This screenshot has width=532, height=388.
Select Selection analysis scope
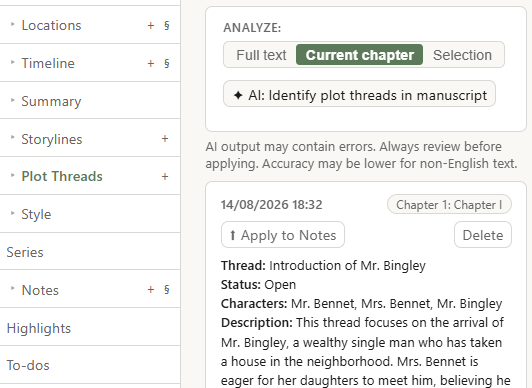point(462,55)
